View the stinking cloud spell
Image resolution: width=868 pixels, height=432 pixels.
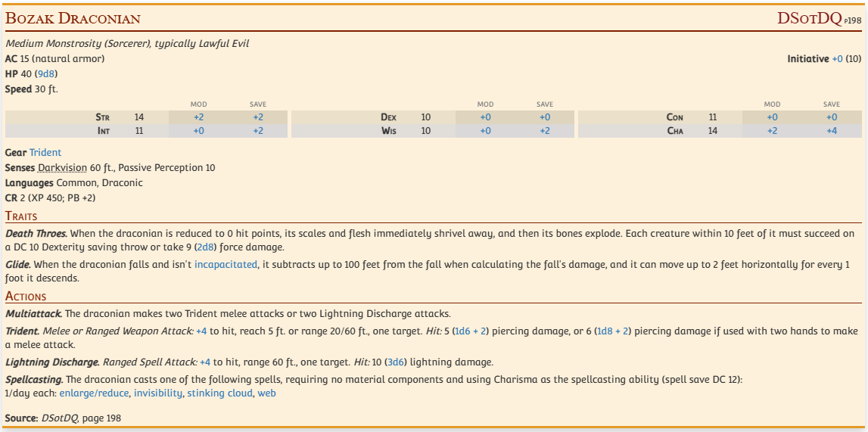[x=219, y=393]
